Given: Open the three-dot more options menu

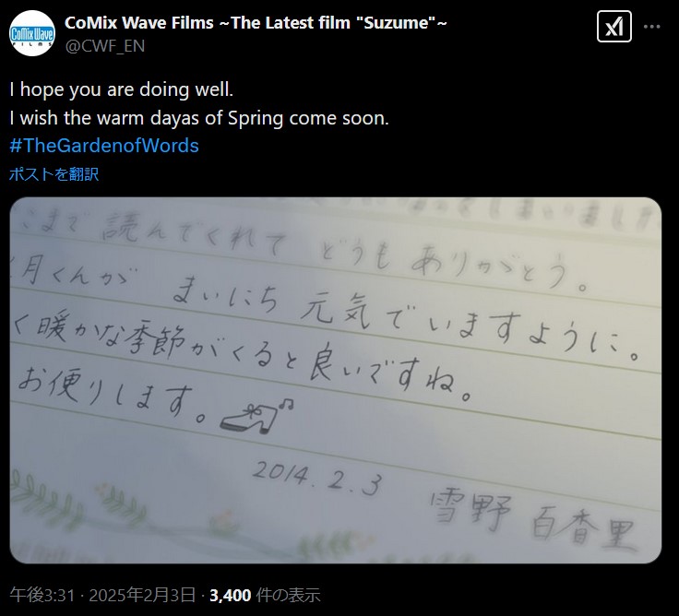Looking at the screenshot, I should 651,27.
